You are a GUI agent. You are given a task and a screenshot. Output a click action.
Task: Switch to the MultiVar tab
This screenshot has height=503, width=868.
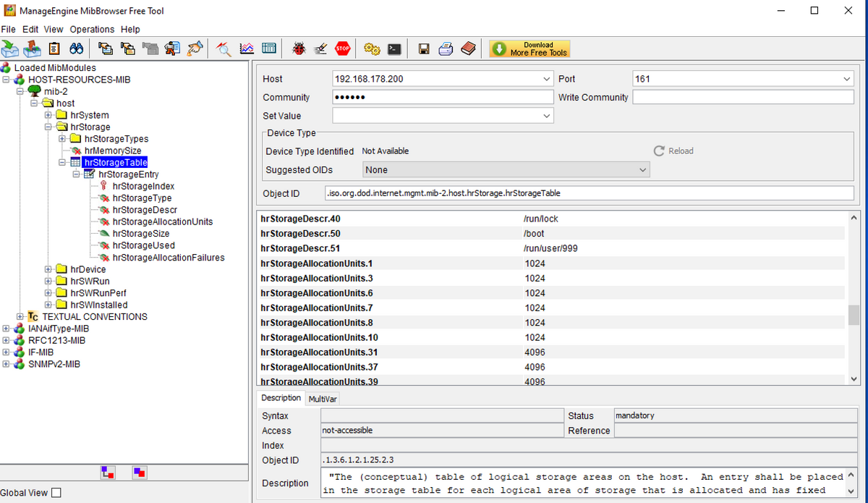coord(323,399)
